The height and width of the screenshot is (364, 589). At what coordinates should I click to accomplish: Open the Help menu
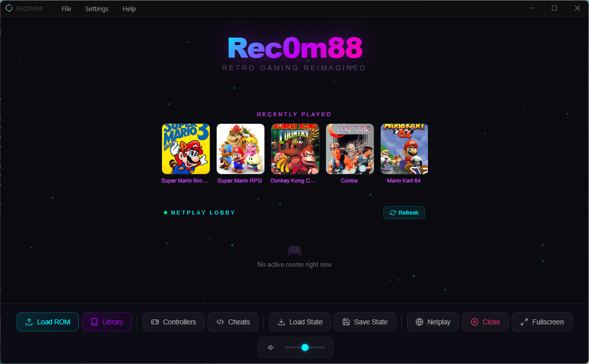tap(129, 9)
